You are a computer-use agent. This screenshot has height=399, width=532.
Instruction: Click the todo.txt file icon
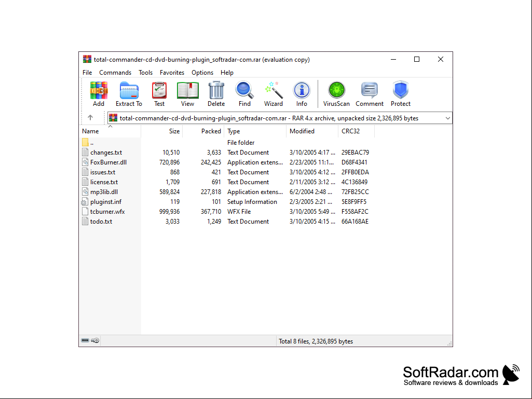[x=85, y=221]
